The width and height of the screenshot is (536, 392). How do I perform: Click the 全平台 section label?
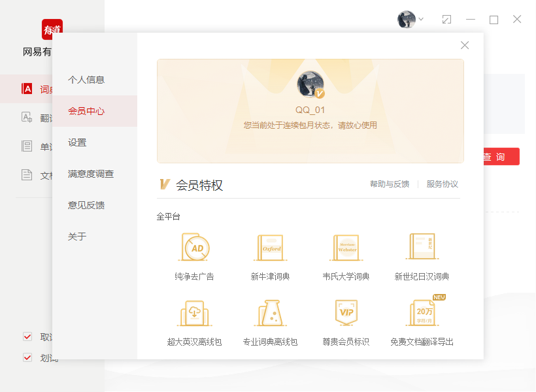pyautogui.click(x=168, y=216)
